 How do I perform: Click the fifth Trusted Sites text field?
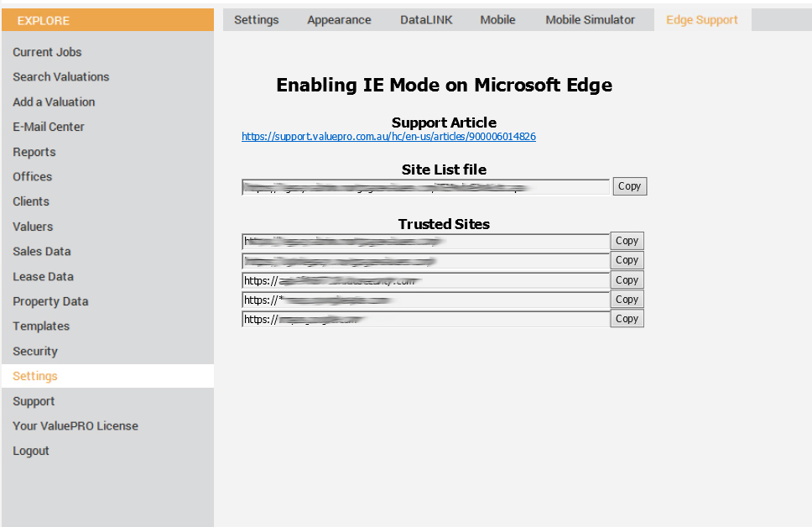[425, 319]
